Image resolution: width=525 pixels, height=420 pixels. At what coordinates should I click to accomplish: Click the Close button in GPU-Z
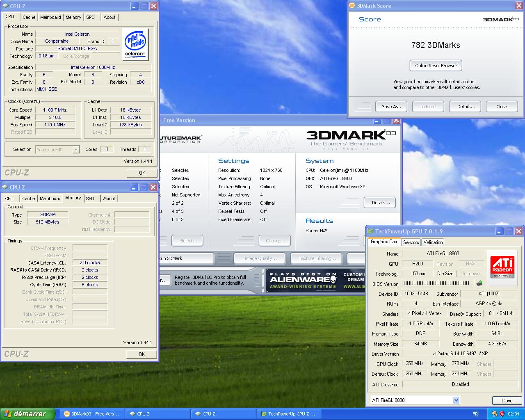[507, 401]
